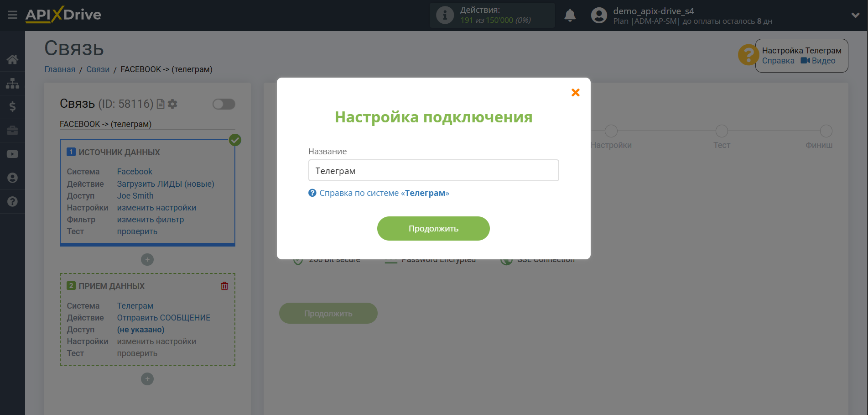Open the notifications bell

point(570,15)
